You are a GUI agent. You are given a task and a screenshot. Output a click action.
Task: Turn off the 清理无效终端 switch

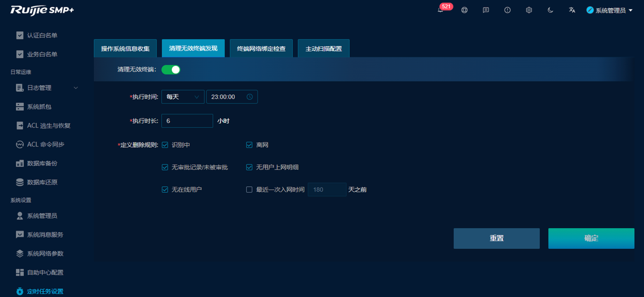pos(171,70)
